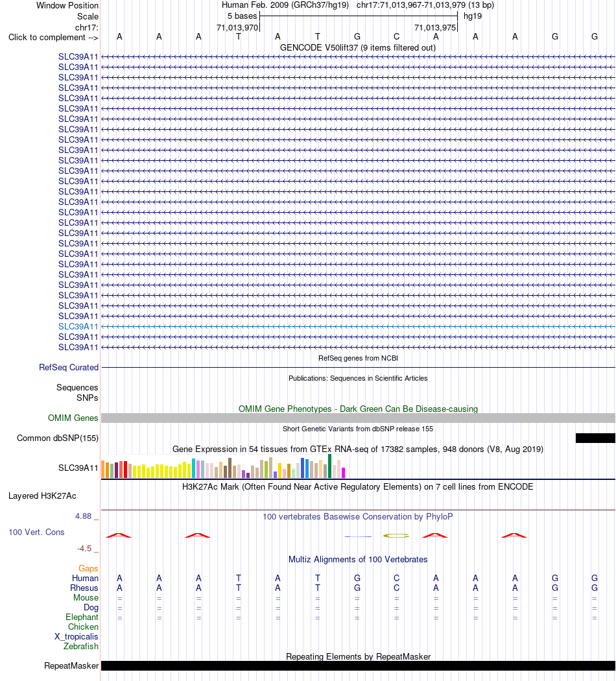Click the Dog species label
This screenshot has width=616, height=681.
click(91, 608)
